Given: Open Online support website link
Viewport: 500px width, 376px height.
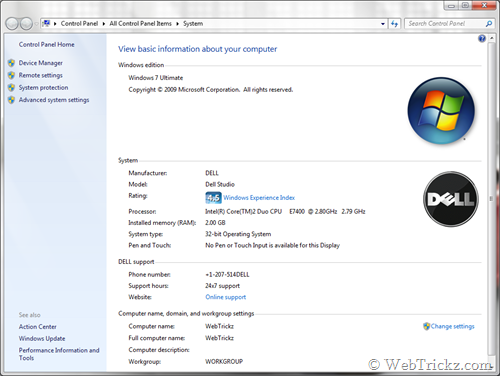Looking at the screenshot, I should pyautogui.click(x=226, y=297).
